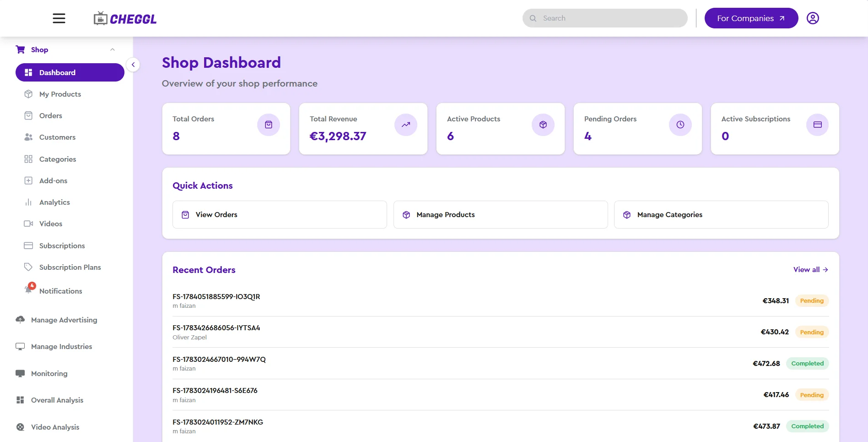The width and height of the screenshot is (868, 442).
Task: Click the notifications bell icon with badge
Action: click(29, 289)
